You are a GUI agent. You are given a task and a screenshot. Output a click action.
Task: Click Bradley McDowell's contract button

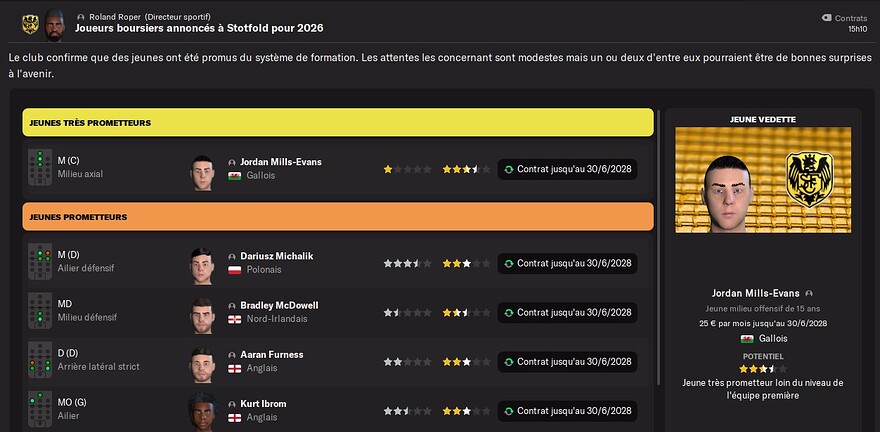click(x=567, y=312)
